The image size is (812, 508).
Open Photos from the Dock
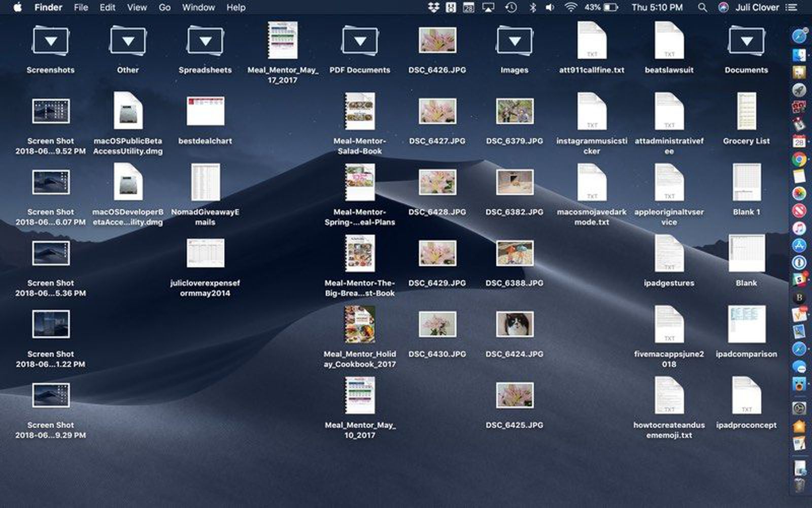(800, 194)
